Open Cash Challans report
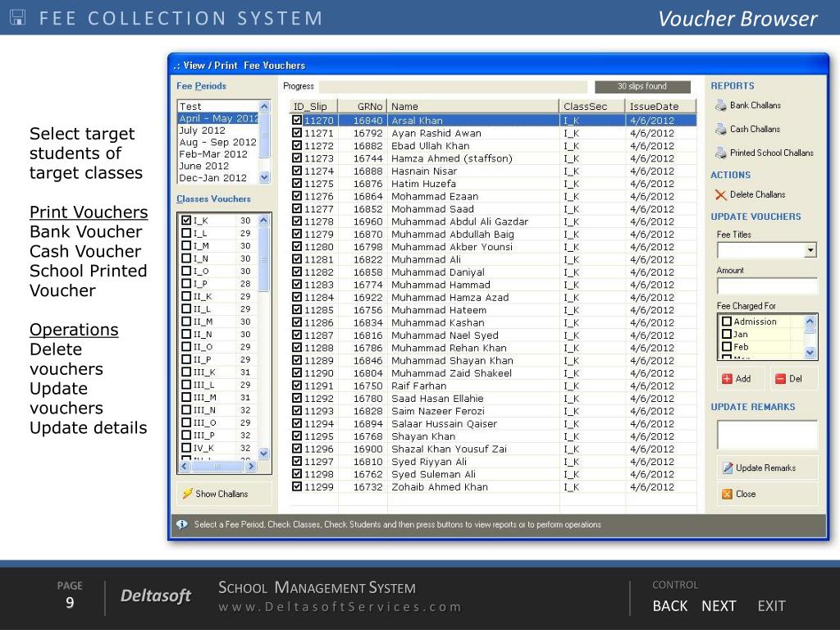 click(747, 129)
